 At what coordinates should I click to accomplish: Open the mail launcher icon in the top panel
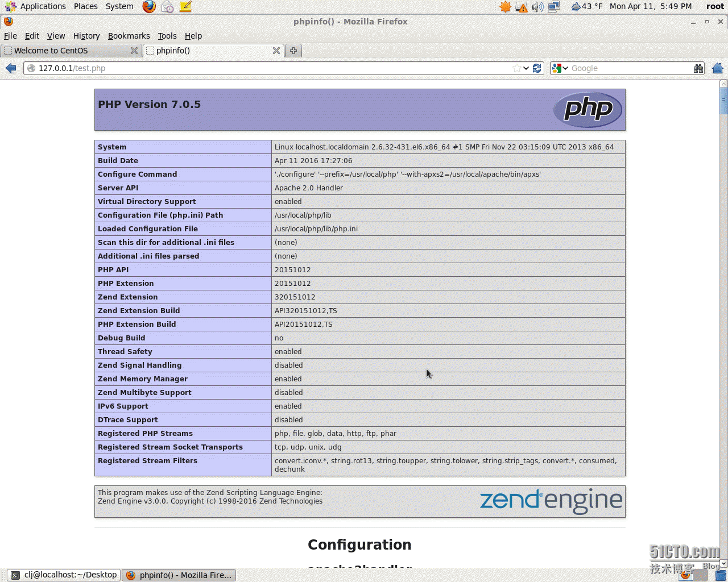[167, 6]
